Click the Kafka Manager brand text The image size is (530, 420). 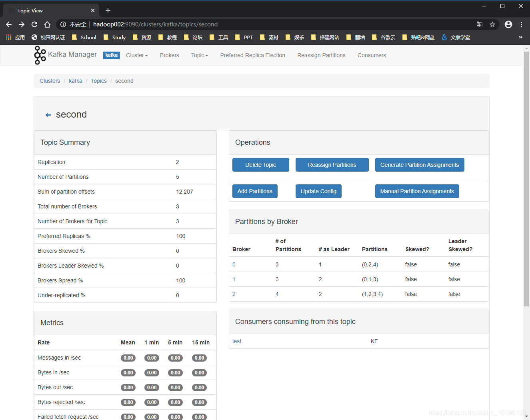(72, 54)
